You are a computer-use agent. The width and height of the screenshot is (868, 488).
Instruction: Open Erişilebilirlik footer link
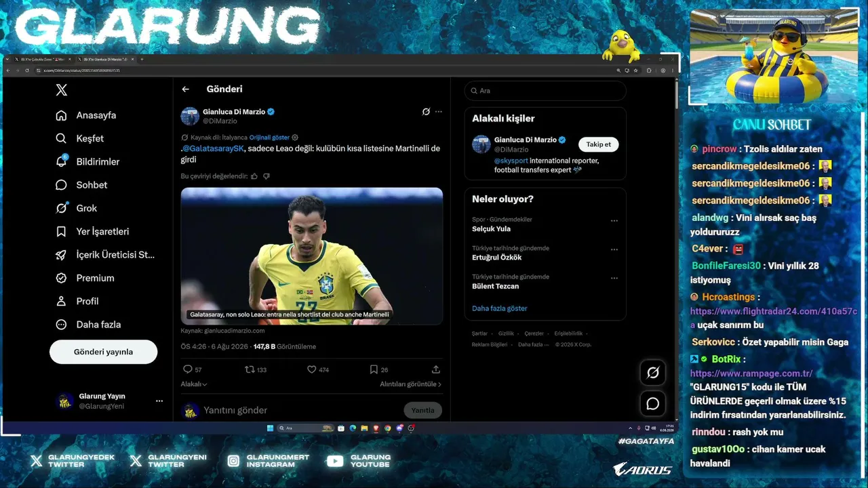click(568, 333)
